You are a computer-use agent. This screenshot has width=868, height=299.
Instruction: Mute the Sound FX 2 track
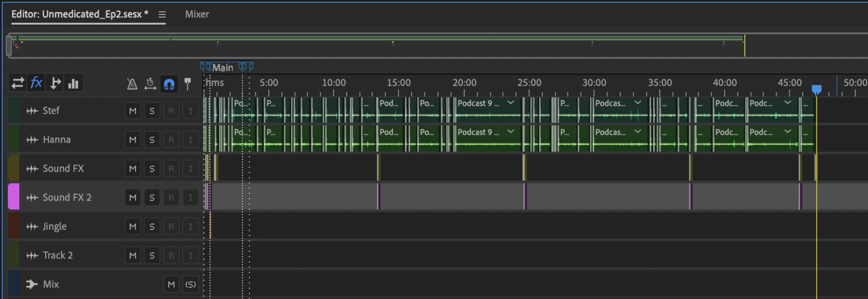(133, 197)
